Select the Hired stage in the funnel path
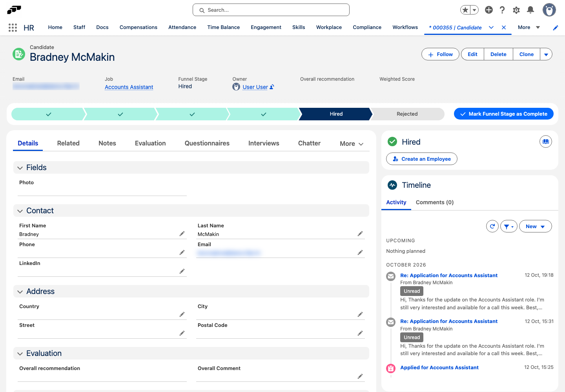 (336, 114)
